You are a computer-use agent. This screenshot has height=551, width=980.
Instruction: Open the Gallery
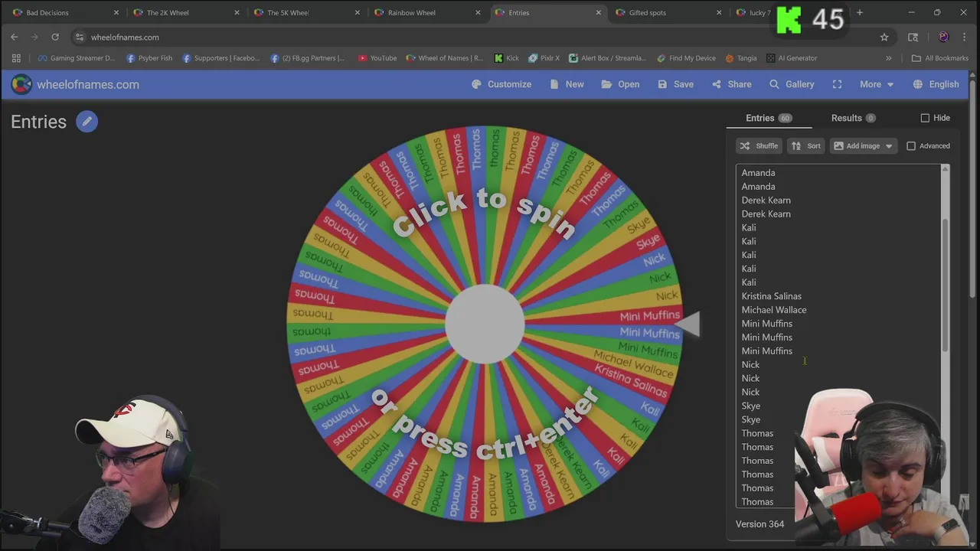tap(792, 84)
